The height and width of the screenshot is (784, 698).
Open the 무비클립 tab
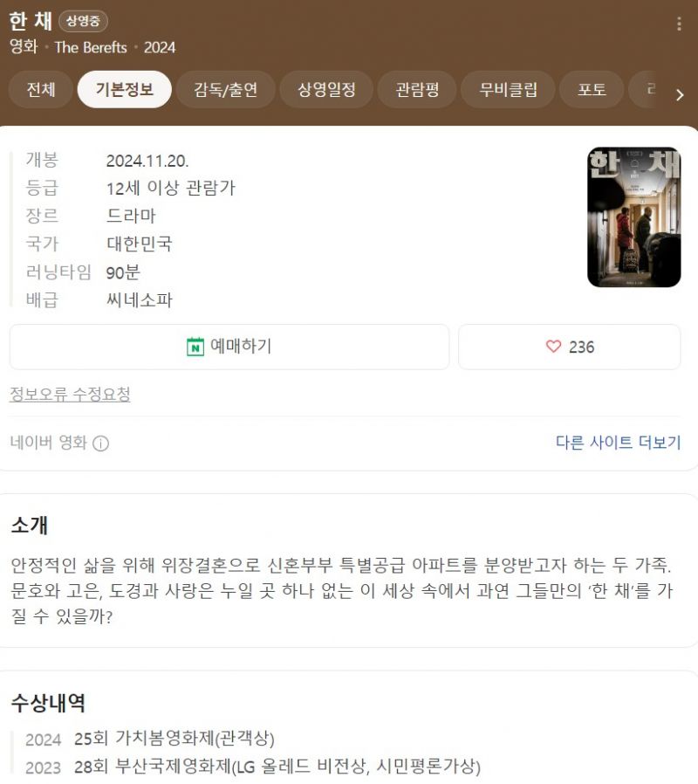point(508,90)
